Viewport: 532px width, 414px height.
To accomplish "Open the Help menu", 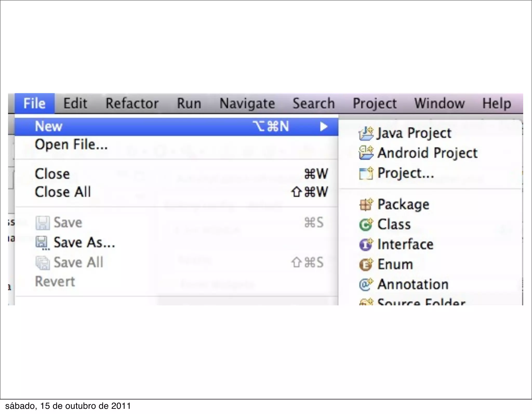I will pos(496,103).
